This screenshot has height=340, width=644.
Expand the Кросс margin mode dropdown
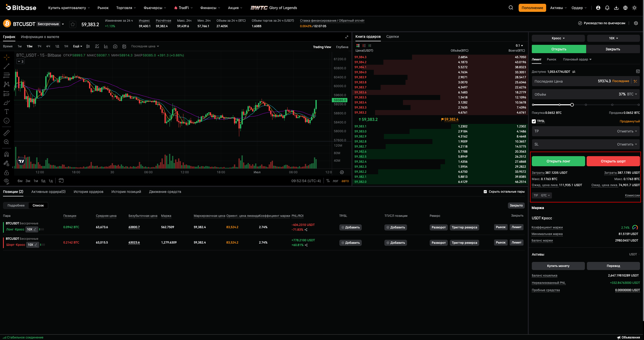(x=558, y=38)
